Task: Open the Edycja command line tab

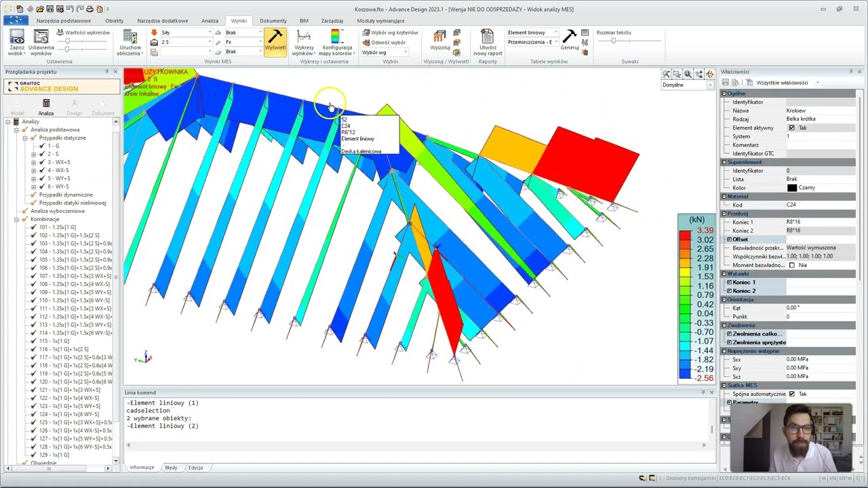Action: 195,468
